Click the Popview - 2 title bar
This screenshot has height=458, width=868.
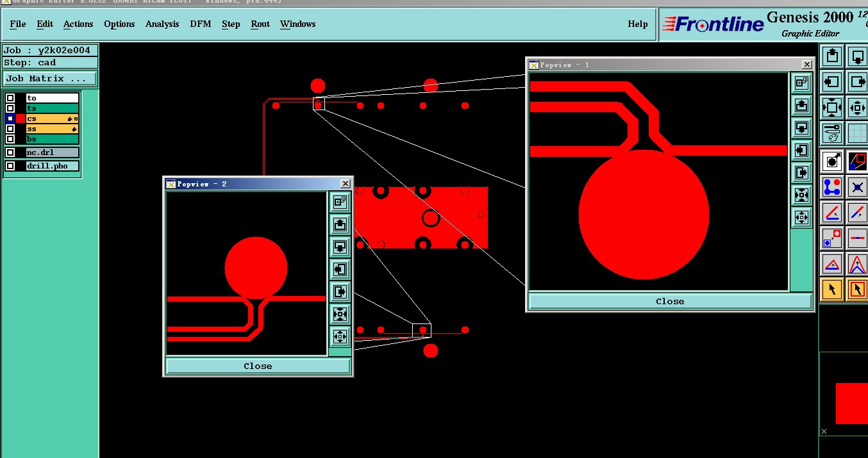(x=258, y=184)
